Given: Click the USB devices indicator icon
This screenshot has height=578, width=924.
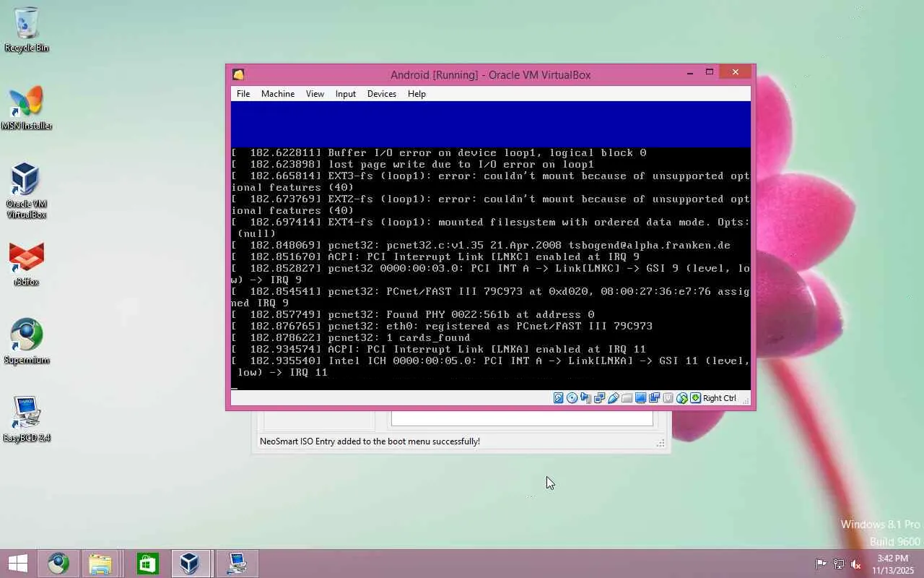Looking at the screenshot, I should [x=614, y=398].
